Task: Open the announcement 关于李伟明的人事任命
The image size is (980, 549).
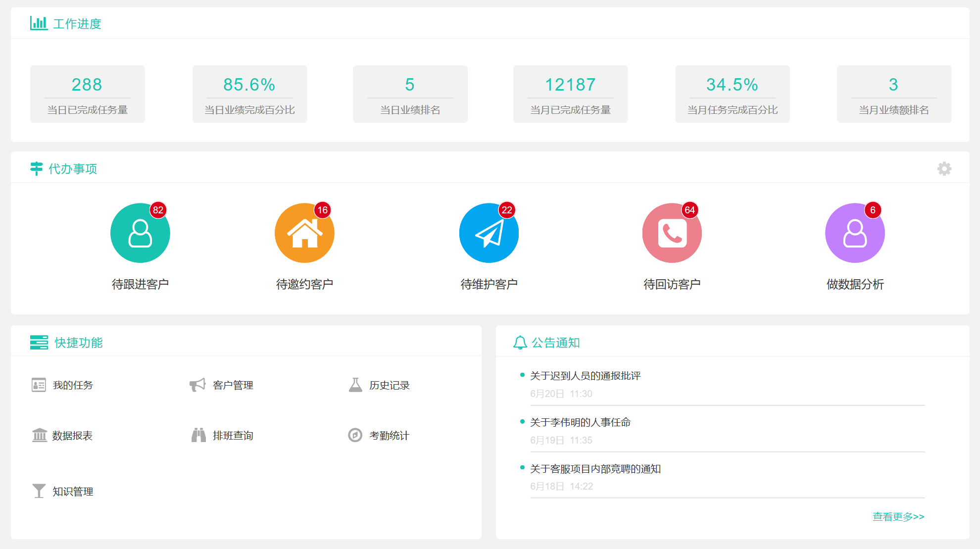Action: point(582,422)
